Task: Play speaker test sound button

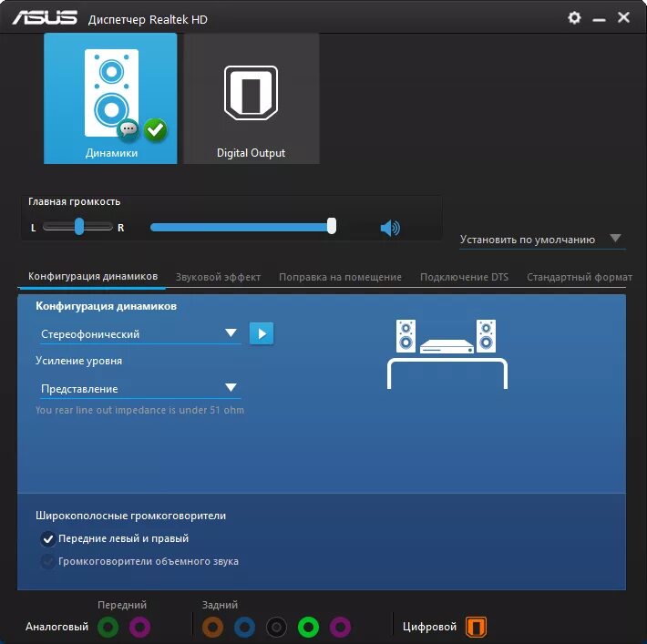Action: click(262, 333)
